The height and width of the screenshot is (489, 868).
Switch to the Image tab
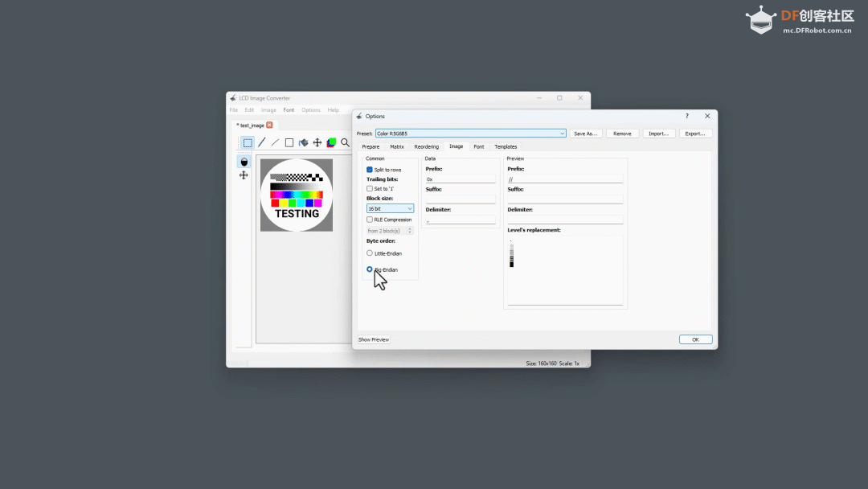point(457,146)
